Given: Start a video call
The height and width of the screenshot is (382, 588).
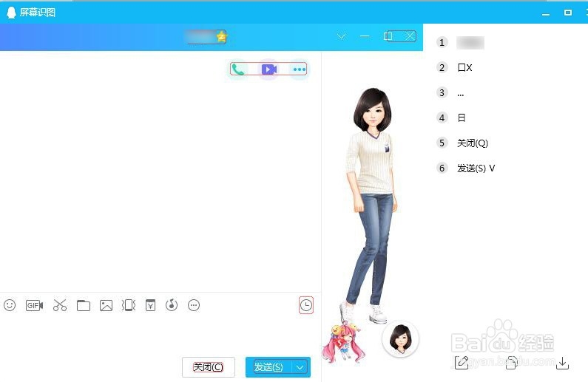Looking at the screenshot, I should tap(269, 69).
